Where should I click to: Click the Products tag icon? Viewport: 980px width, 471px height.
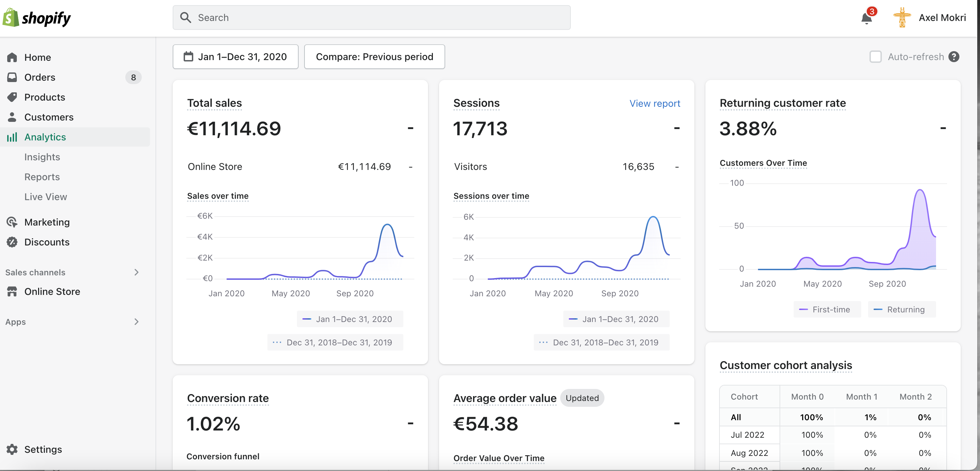tap(12, 97)
